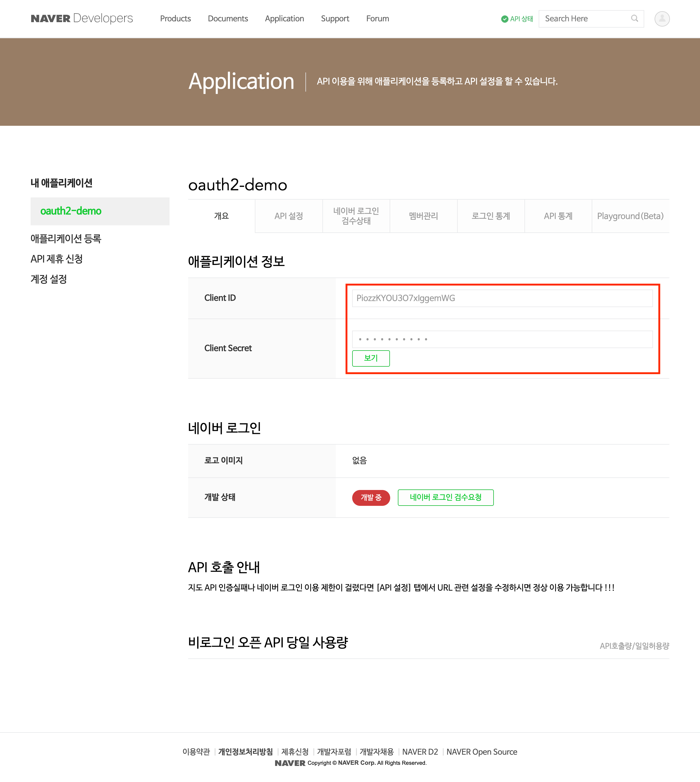Open API 제휴 신청 in the sidebar

[x=57, y=259]
